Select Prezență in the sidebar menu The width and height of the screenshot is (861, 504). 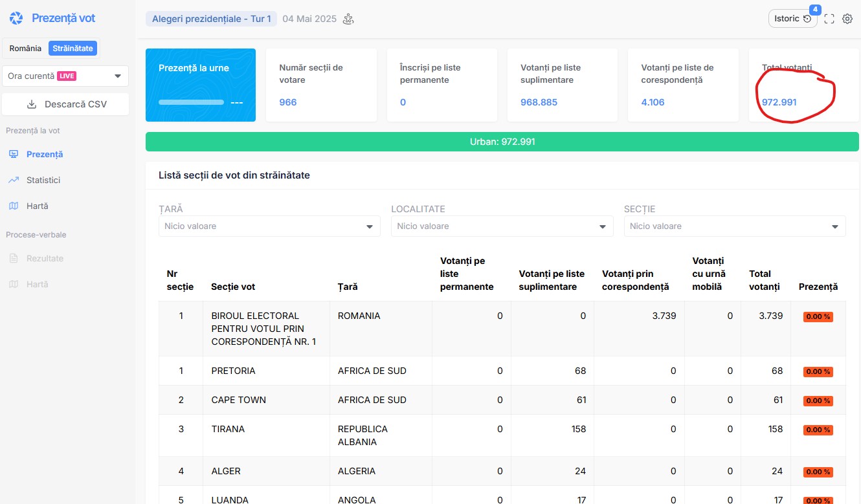click(44, 154)
